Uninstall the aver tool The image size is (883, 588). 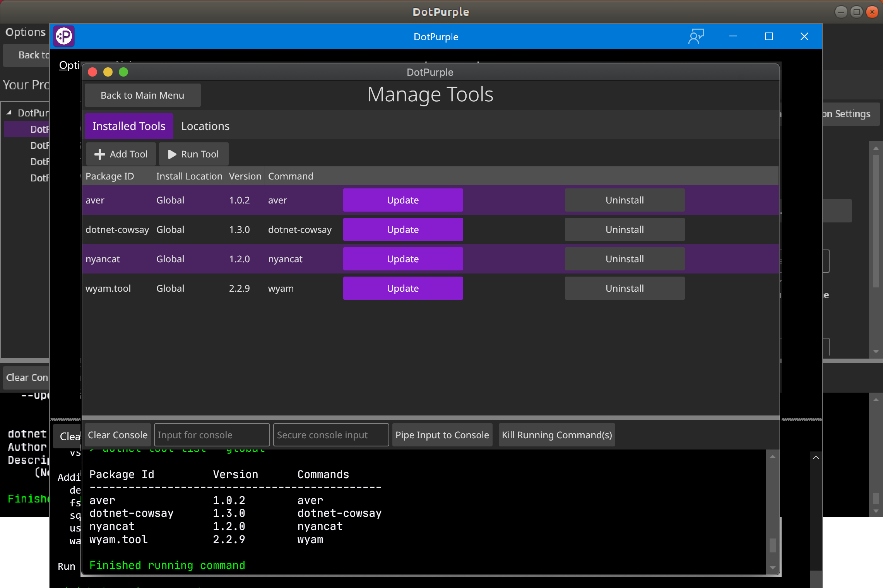625,200
